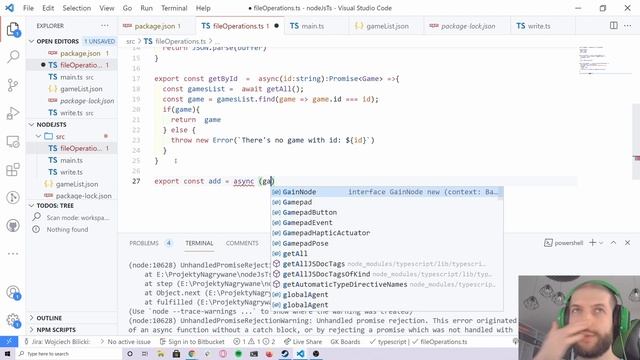Select Gamepad autocomplete suggestion

click(387, 202)
